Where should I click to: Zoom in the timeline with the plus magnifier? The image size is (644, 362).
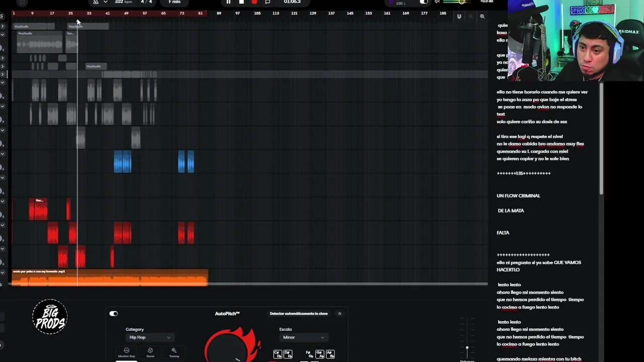tap(482, 17)
